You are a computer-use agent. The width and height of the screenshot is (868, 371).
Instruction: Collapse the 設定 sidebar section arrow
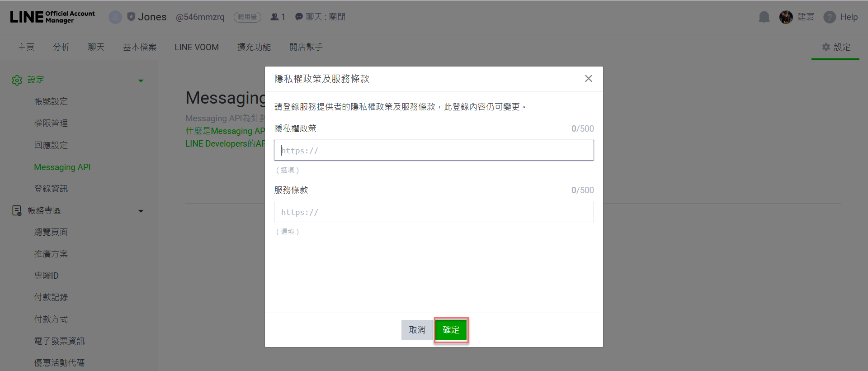141,81
